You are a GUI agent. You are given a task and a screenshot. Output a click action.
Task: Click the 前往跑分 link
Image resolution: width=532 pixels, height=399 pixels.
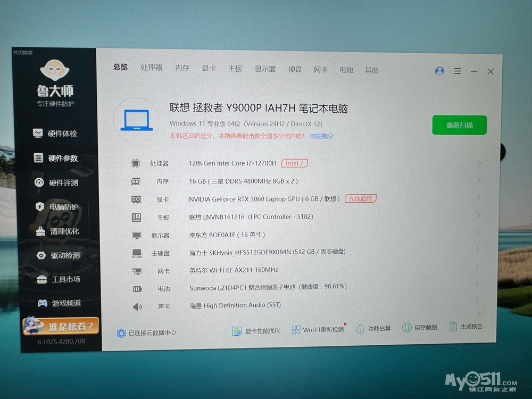pyautogui.click(x=322, y=136)
